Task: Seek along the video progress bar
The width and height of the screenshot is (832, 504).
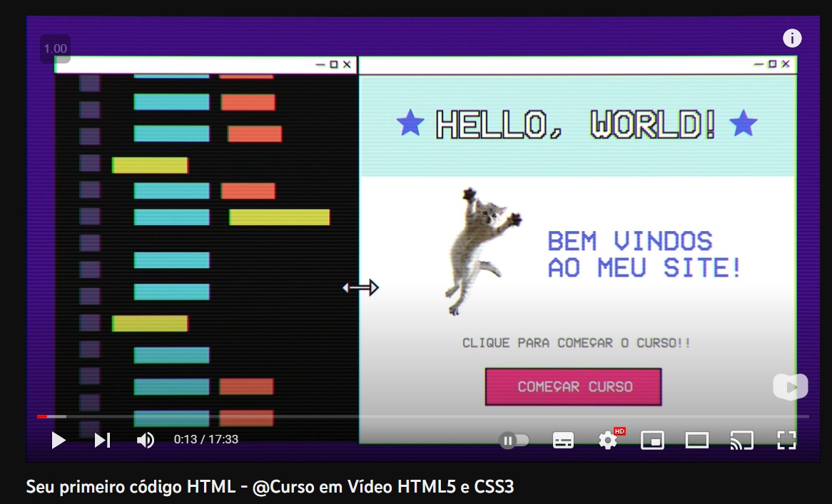Action: pyautogui.click(x=423, y=416)
